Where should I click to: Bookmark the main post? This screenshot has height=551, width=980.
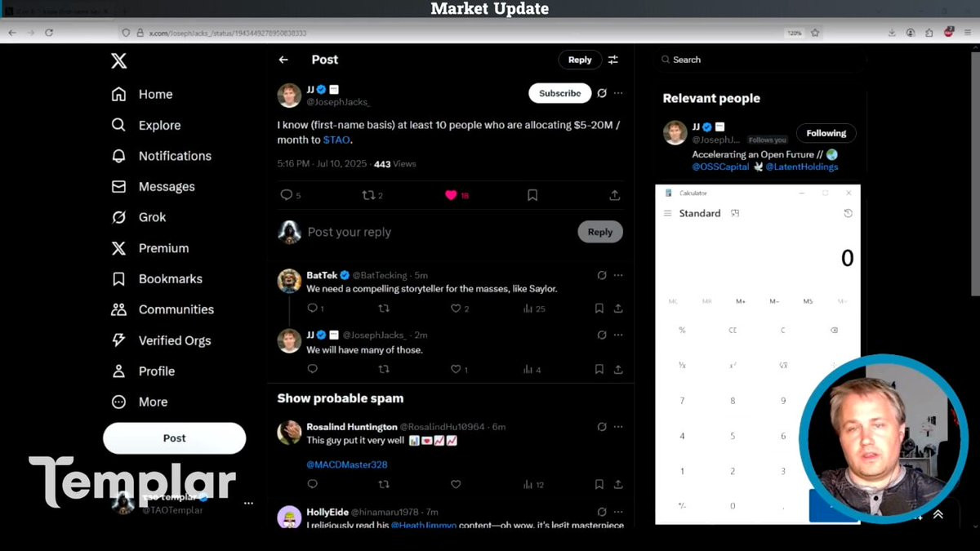click(x=532, y=195)
